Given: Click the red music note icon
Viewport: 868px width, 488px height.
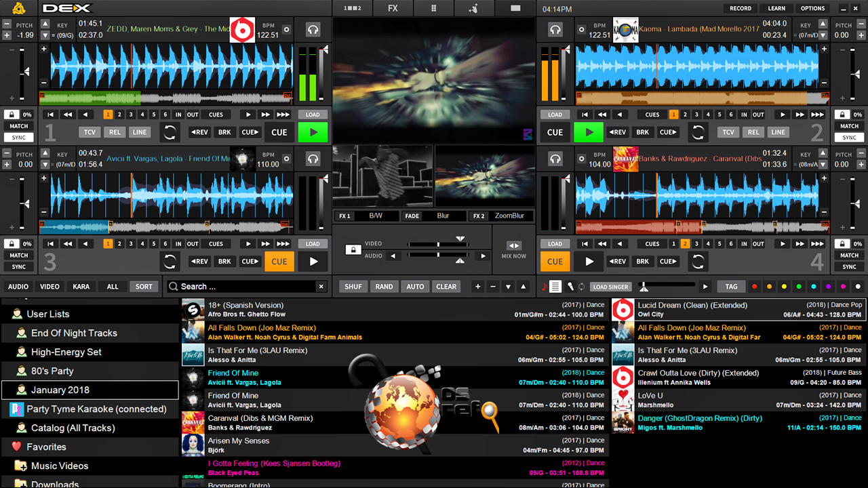Looking at the screenshot, I should (x=544, y=287).
